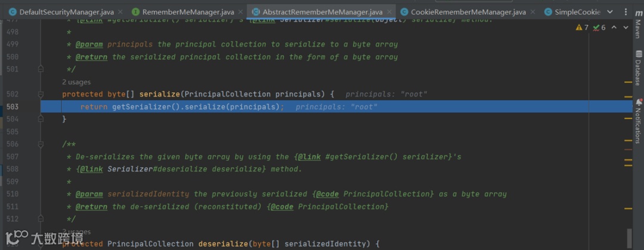This screenshot has height=250, width=644.
Task: Click the serialize method name on line 502
Action: pos(160,94)
